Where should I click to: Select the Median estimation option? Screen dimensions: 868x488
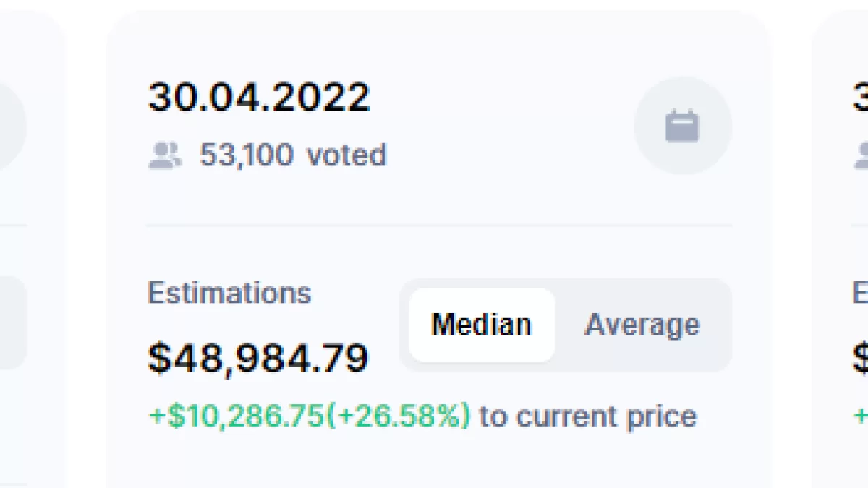482,325
